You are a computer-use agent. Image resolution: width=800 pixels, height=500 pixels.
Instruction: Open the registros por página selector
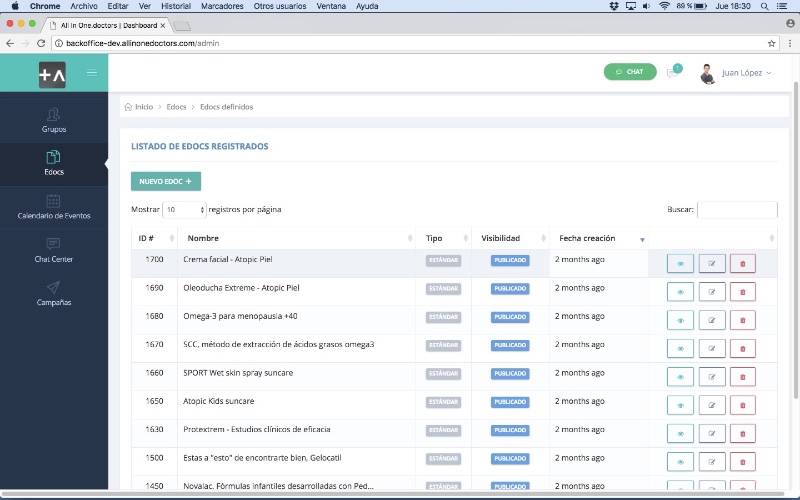pos(184,210)
